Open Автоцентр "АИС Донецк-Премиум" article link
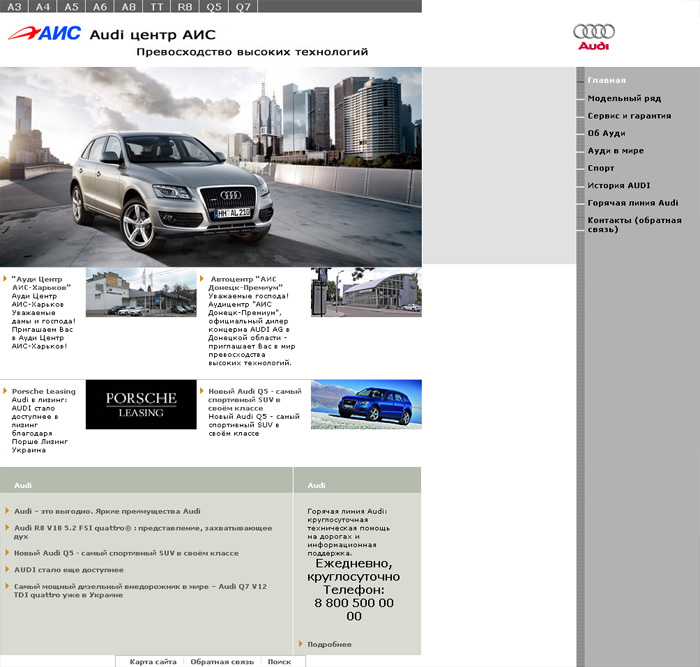The width and height of the screenshot is (700, 667). point(246,283)
